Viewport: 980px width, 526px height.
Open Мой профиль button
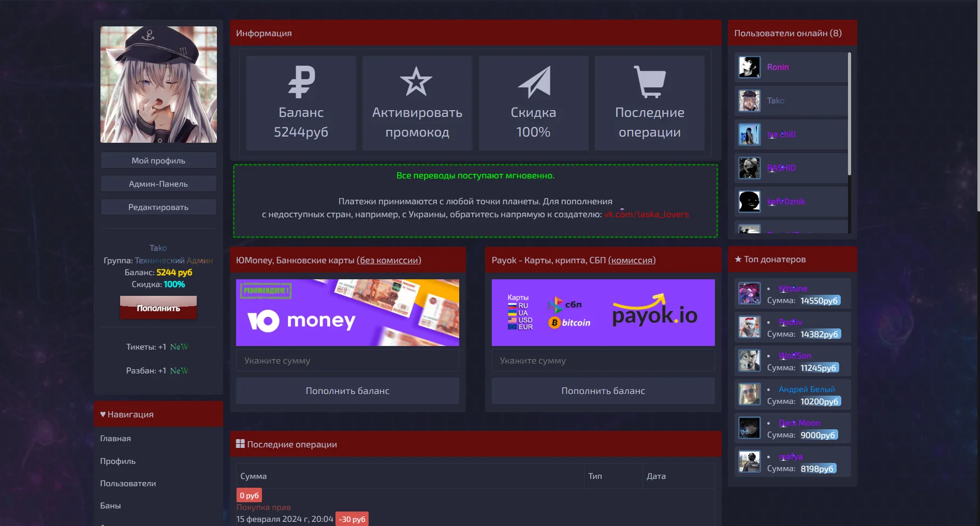(x=158, y=160)
